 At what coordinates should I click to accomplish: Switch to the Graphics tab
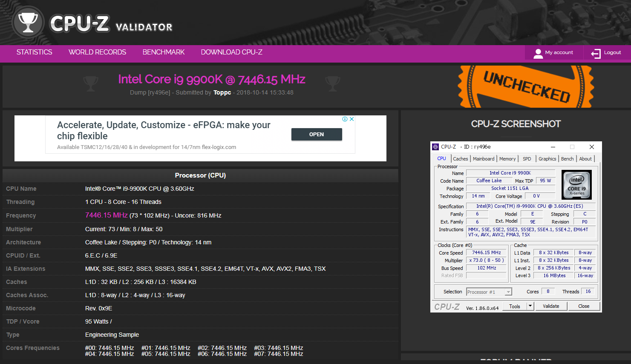point(547,159)
